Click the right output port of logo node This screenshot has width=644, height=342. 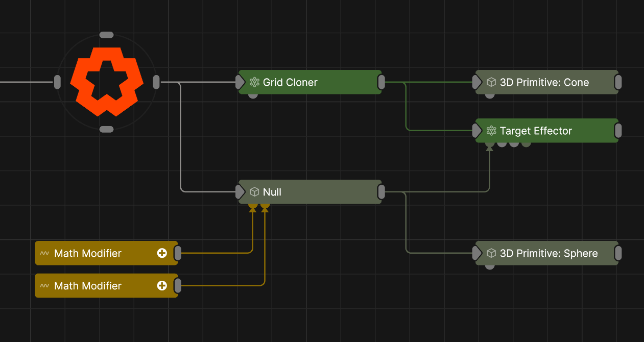click(x=156, y=82)
